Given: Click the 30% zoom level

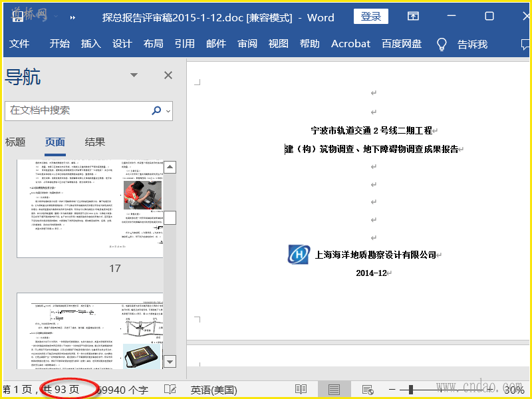Looking at the screenshot, I should (514, 390).
